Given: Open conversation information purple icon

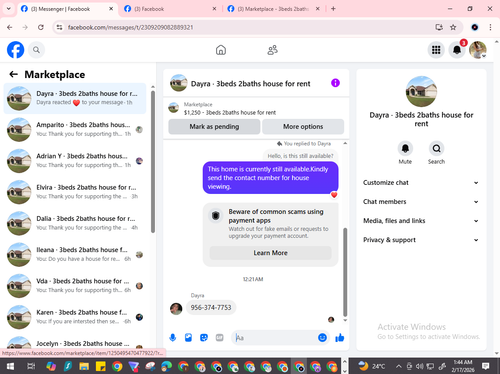Looking at the screenshot, I should (335, 83).
